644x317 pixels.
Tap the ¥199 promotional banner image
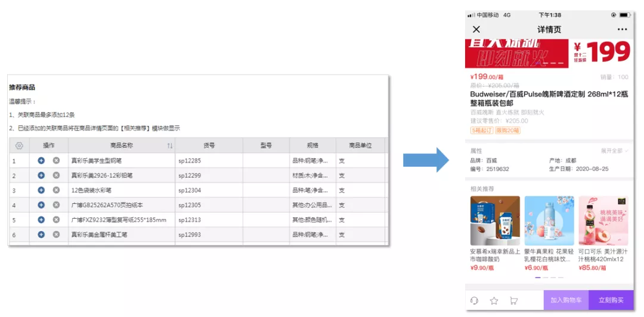550,54
